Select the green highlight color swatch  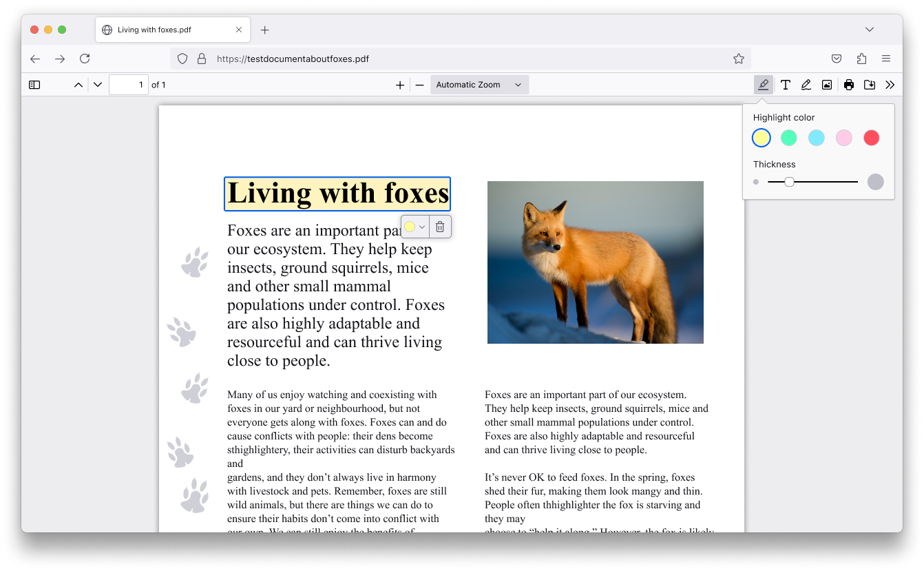click(x=788, y=137)
